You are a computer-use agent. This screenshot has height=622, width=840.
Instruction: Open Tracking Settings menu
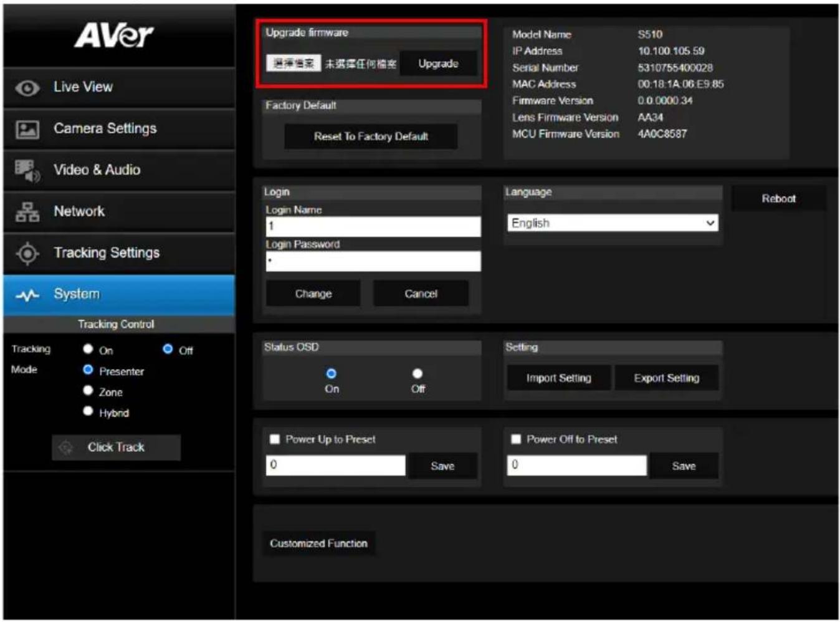(x=119, y=253)
